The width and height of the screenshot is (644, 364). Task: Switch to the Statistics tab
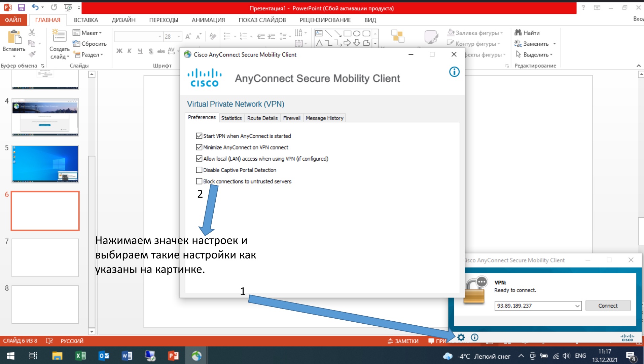231,118
